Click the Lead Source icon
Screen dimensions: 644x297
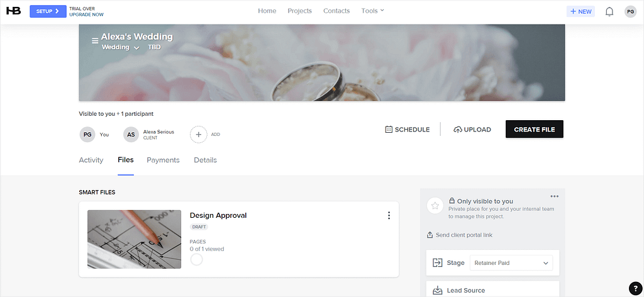coord(438,291)
